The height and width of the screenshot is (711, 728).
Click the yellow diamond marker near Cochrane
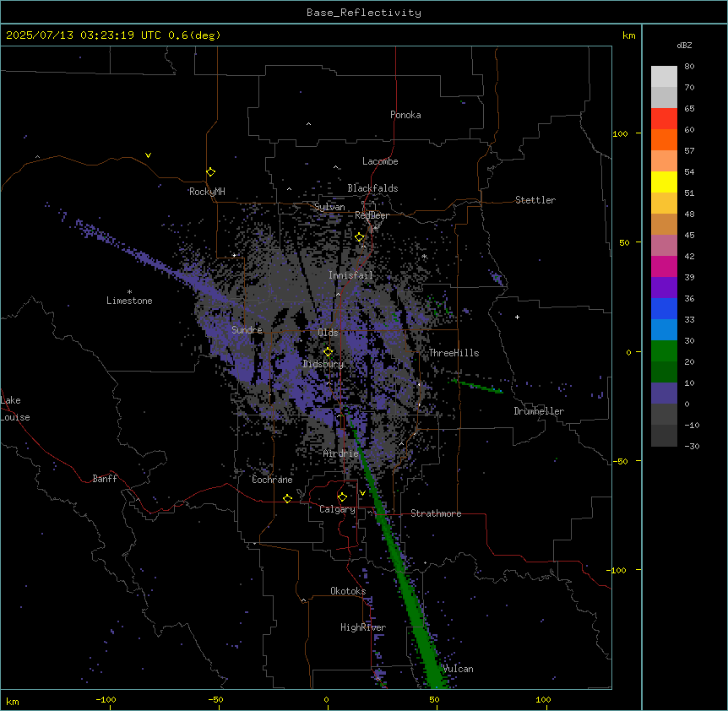[287, 498]
